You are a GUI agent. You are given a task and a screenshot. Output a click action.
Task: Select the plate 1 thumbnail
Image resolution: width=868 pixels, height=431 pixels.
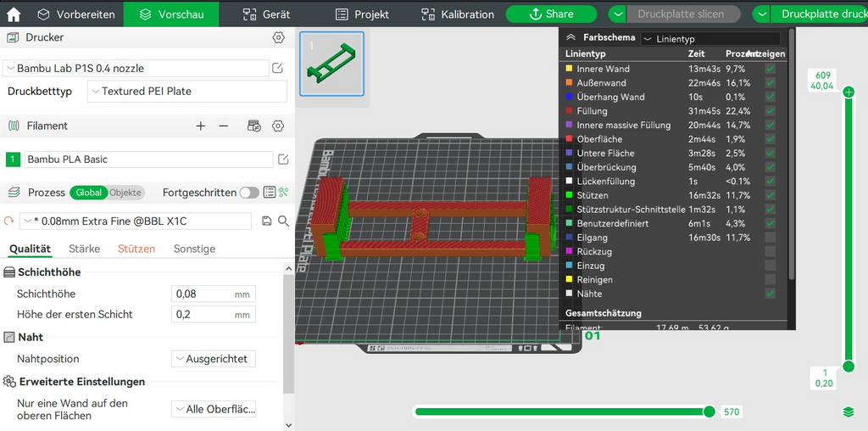(x=332, y=64)
